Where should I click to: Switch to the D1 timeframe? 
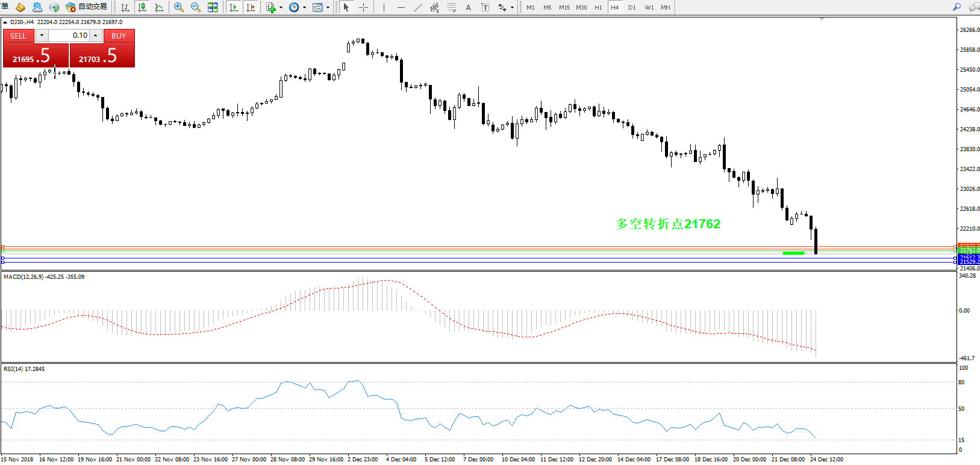(632, 7)
